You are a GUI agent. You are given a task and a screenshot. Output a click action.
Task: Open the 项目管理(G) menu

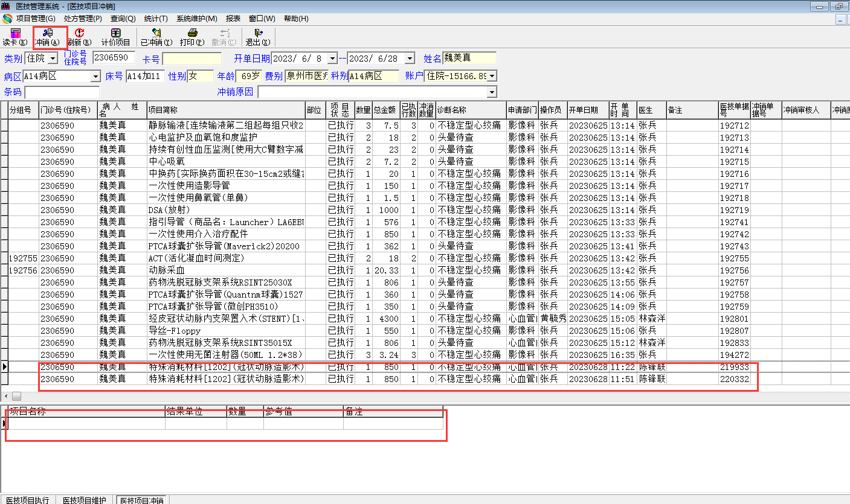pyautogui.click(x=36, y=19)
